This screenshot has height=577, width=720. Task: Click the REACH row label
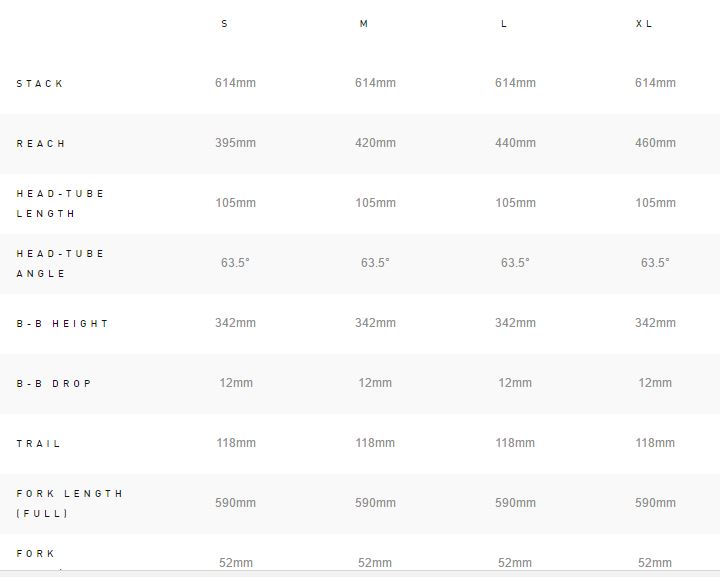coord(41,144)
